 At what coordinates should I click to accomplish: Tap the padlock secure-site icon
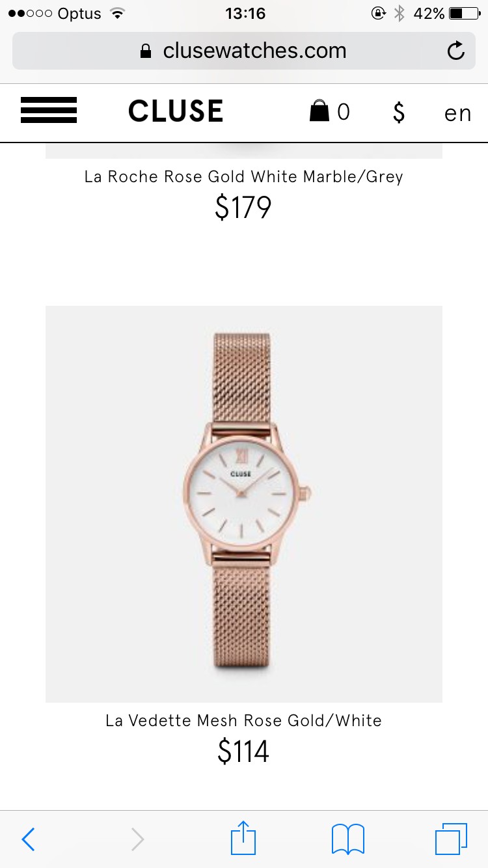[x=146, y=51]
